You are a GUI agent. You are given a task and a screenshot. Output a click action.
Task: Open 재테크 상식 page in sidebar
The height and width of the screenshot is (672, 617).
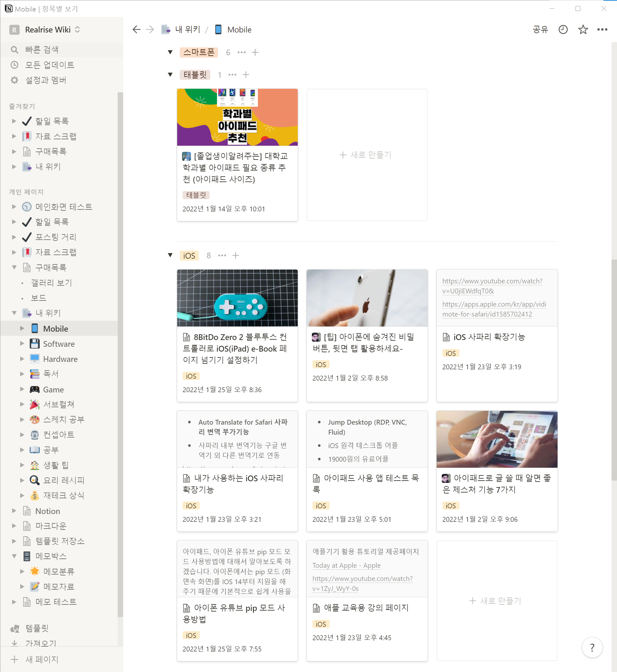pyautogui.click(x=59, y=496)
